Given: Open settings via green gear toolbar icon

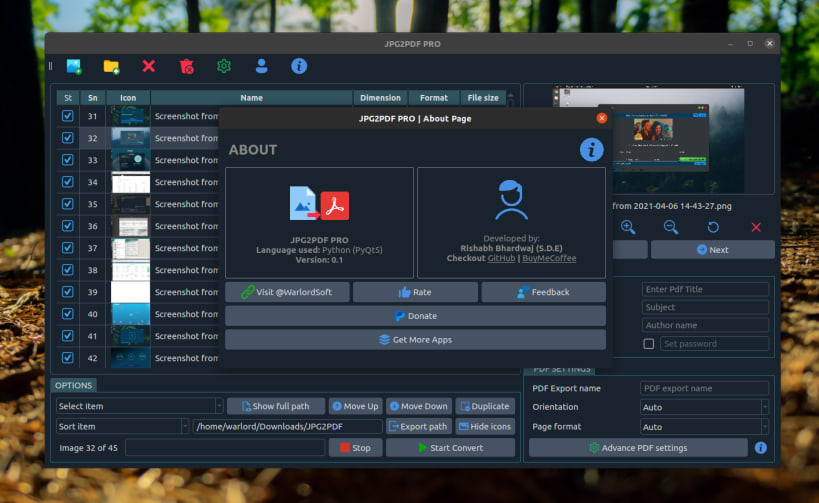Looking at the screenshot, I should point(224,66).
